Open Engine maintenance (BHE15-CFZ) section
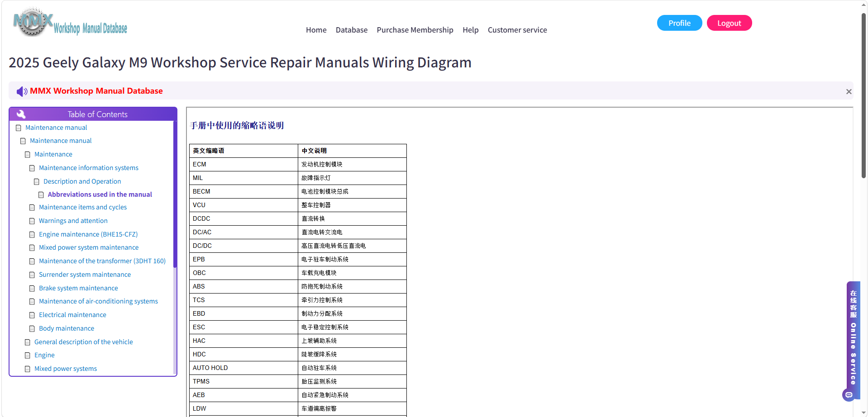The image size is (868, 417). click(88, 234)
